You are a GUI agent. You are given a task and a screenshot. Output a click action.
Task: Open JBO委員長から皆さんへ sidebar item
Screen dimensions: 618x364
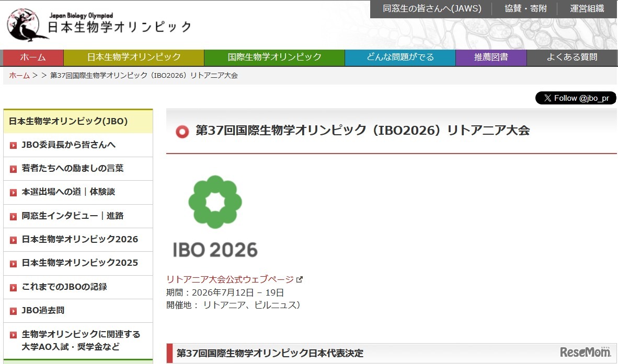click(x=78, y=145)
